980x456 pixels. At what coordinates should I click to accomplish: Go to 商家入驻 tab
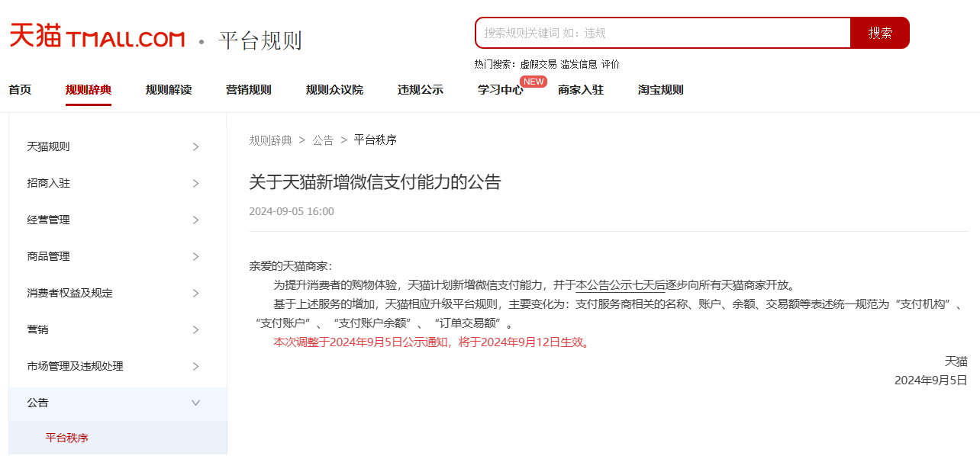(581, 90)
